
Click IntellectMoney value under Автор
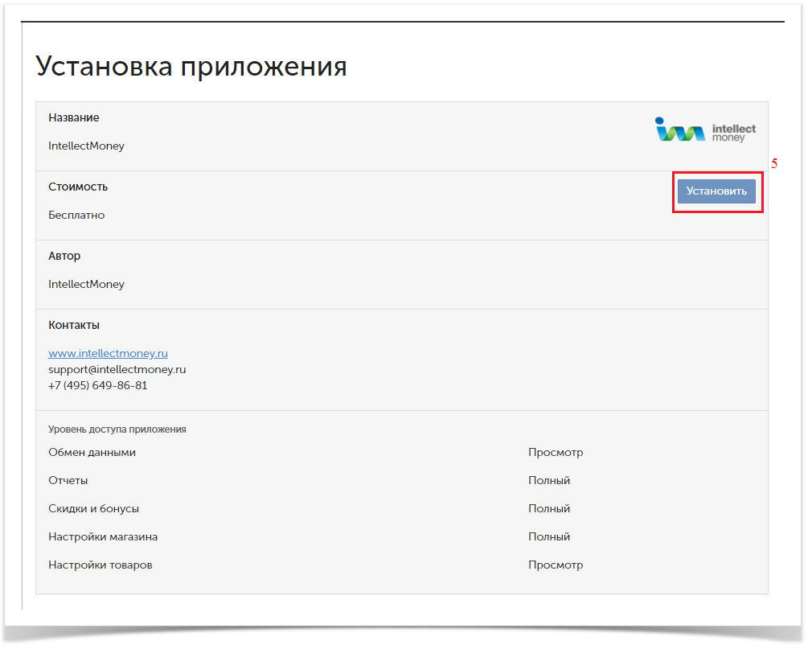(x=87, y=285)
